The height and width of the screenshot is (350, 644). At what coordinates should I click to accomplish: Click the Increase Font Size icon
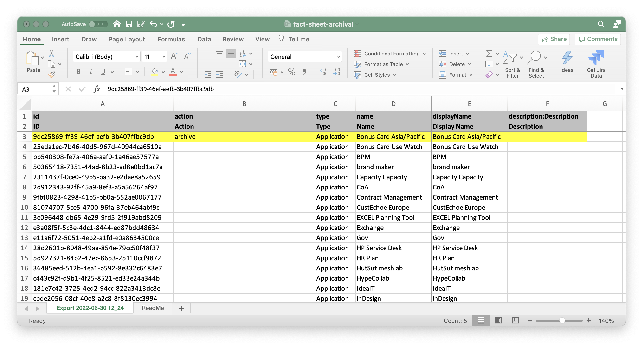[174, 57]
